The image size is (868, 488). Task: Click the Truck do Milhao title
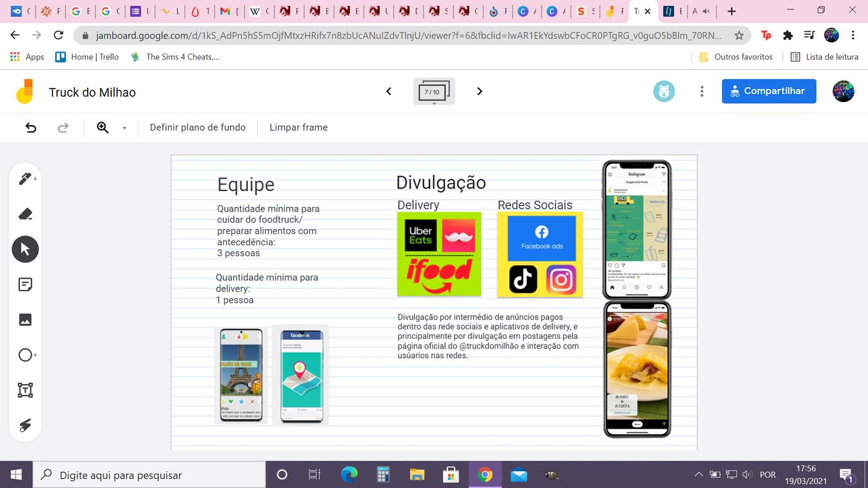(92, 92)
